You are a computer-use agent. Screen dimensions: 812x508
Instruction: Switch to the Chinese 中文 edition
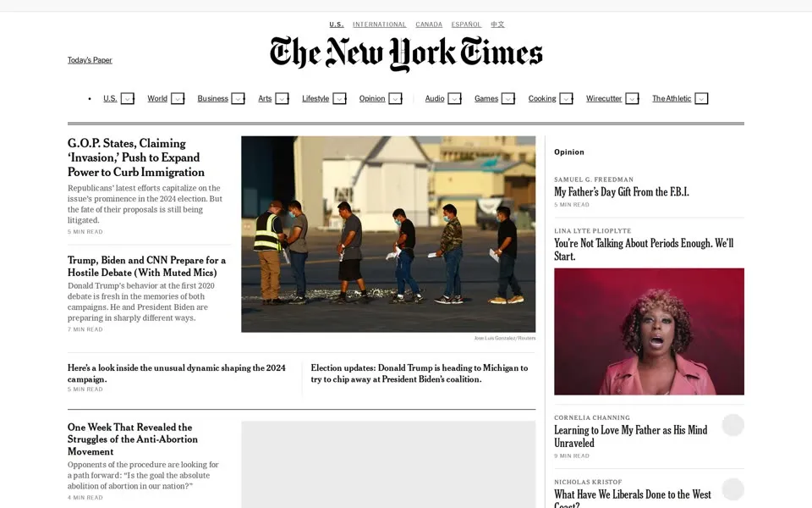pos(497,25)
